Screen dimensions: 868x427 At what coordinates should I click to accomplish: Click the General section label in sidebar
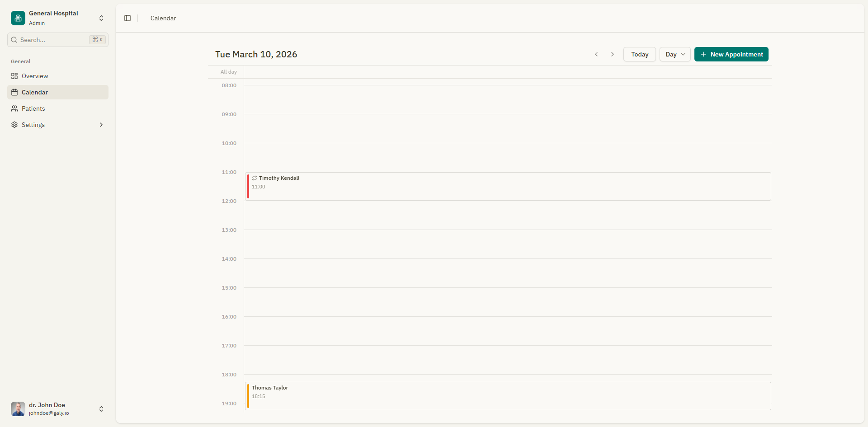tap(20, 61)
